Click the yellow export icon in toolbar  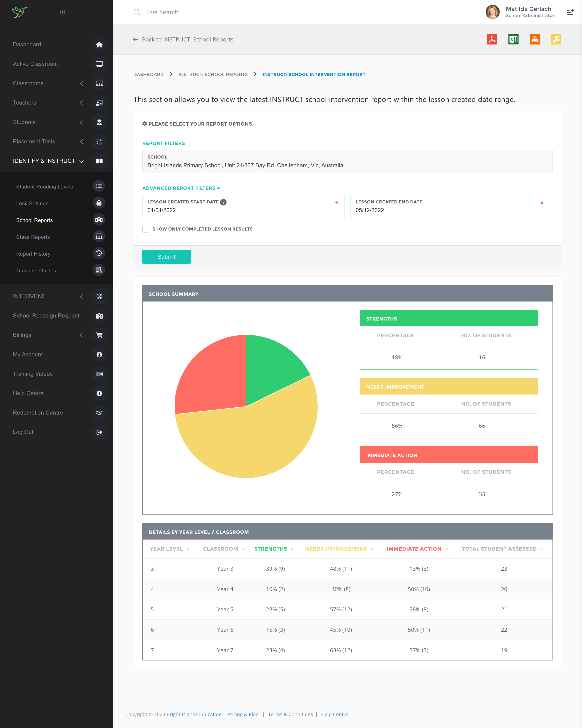pyautogui.click(x=556, y=39)
